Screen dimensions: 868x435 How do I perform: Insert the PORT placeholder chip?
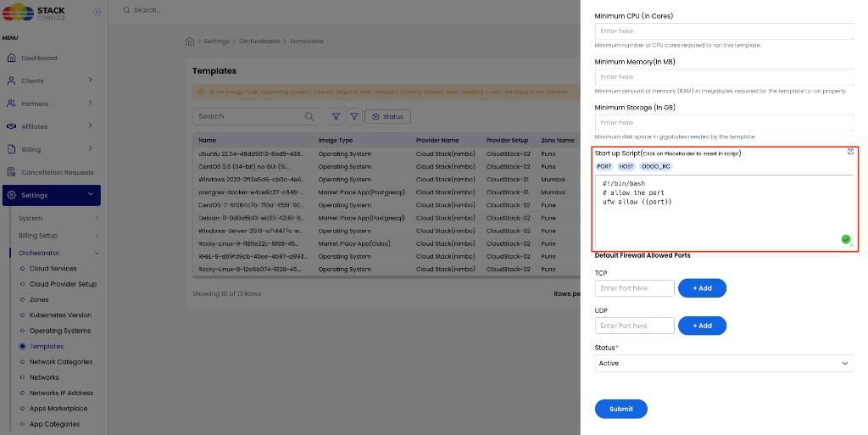604,166
